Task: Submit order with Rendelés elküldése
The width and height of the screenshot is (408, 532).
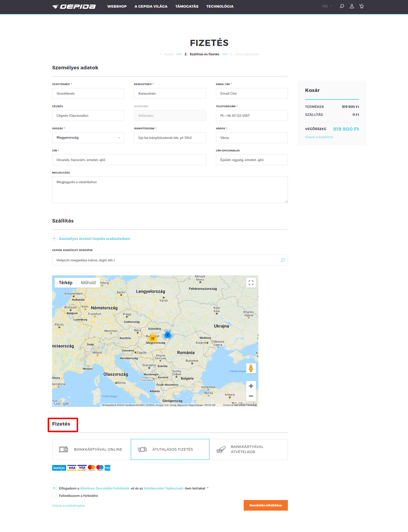Action: pos(266,505)
